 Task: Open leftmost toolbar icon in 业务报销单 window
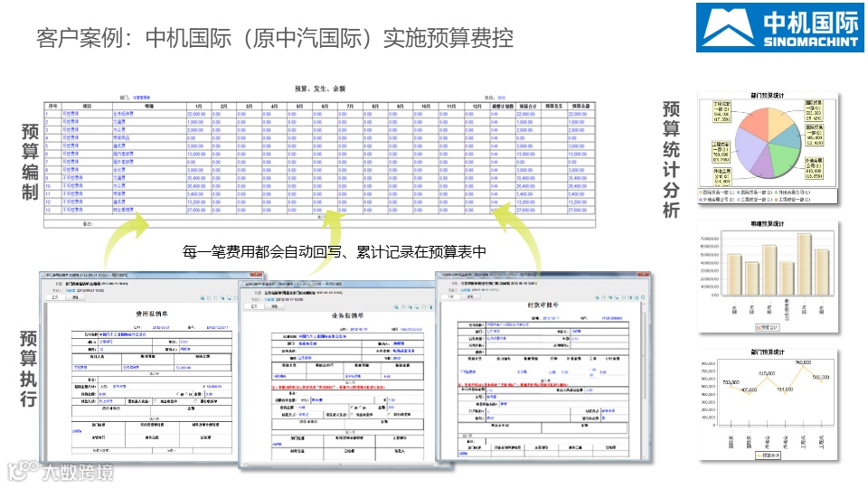(396, 307)
